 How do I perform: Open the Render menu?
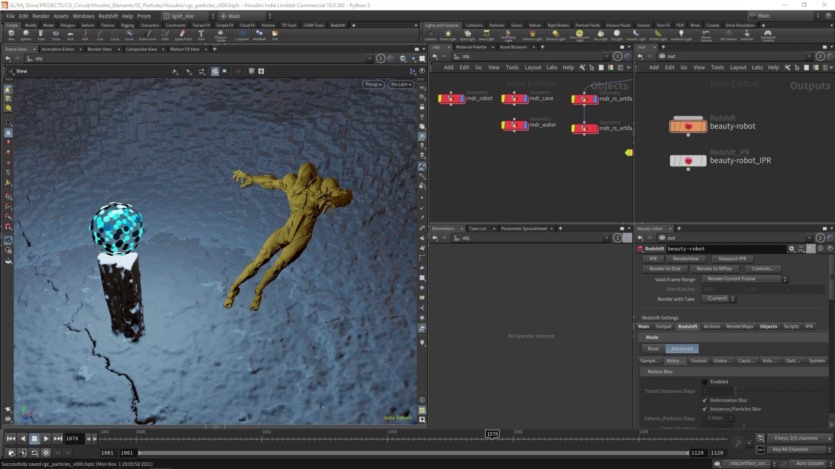pyautogui.click(x=40, y=16)
